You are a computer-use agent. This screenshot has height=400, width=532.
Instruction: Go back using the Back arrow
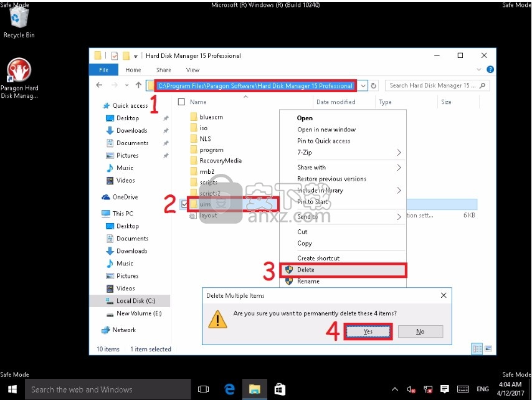tap(99, 85)
